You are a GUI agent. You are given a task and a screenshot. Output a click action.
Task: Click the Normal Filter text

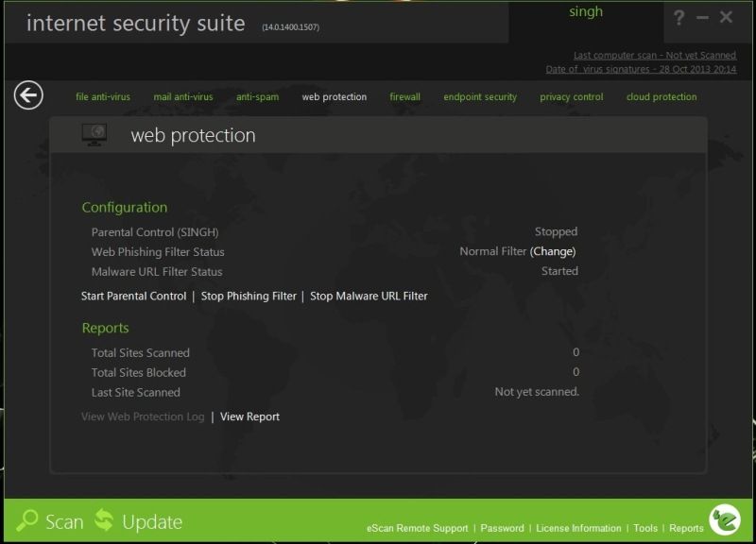click(x=492, y=251)
